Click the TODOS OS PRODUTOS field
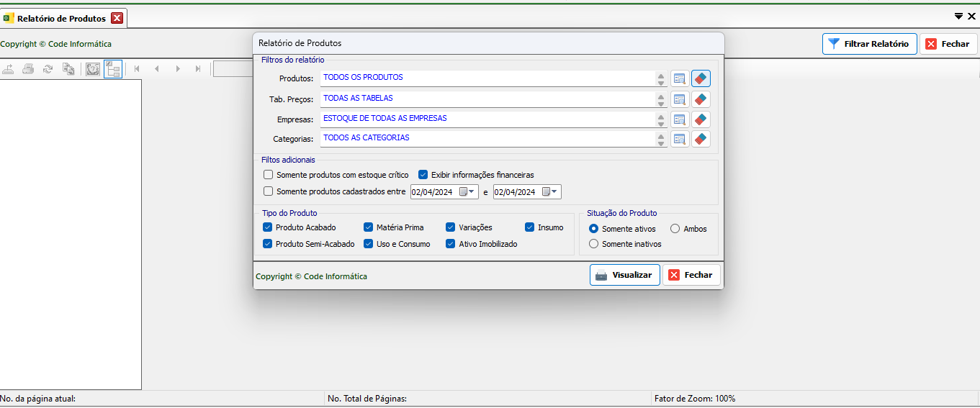Screen dimensions: 980x408 [494, 78]
